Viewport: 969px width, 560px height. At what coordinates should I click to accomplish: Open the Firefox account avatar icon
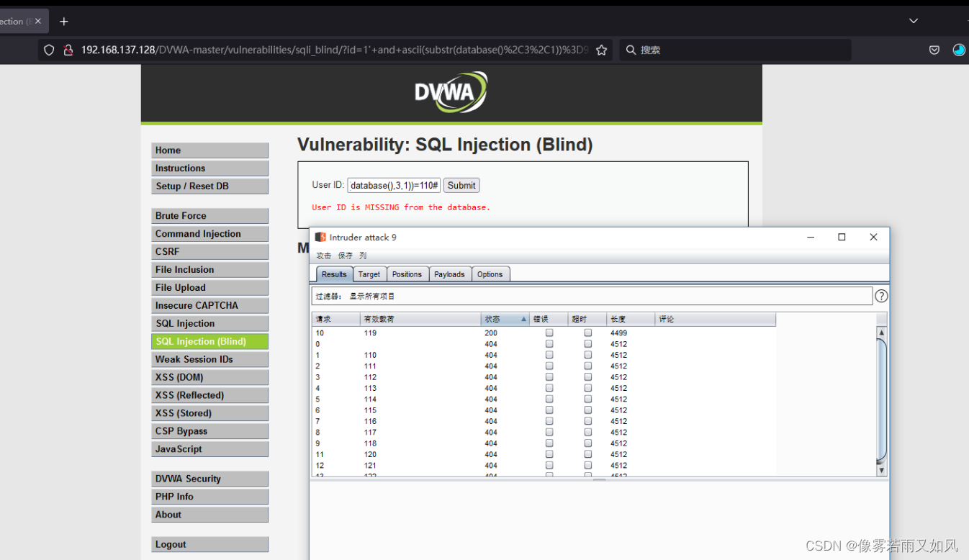pyautogui.click(x=958, y=50)
